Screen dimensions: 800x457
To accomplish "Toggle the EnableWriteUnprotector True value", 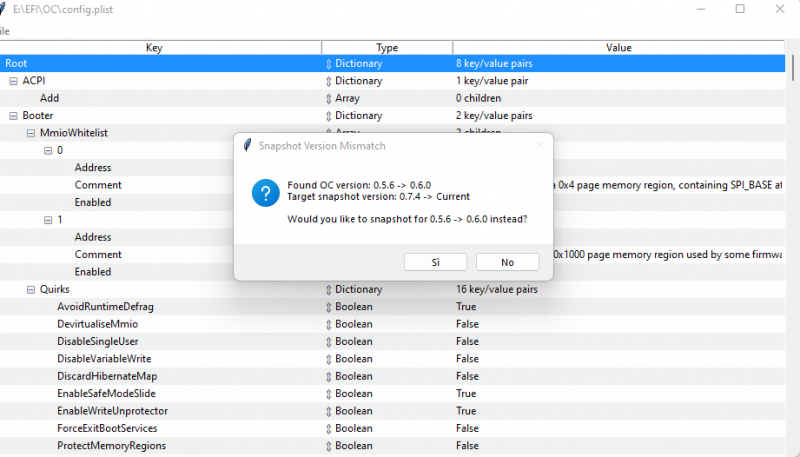I will click(x=466, y=411).
